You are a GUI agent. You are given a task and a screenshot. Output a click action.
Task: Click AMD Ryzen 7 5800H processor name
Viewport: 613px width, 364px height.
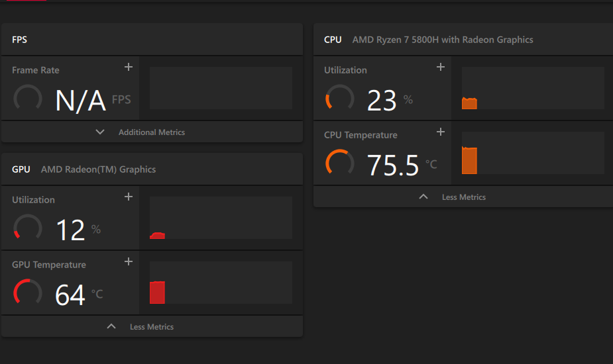(x=443, y=40)
